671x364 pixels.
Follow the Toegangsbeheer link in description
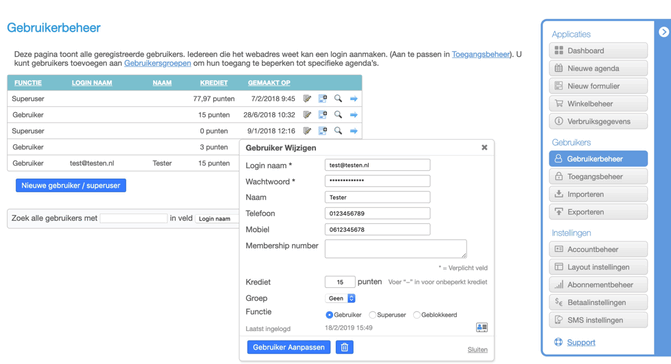coord(481,54)
